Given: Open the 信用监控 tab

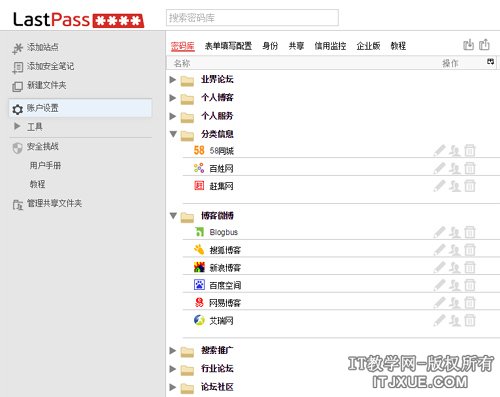Looking at the screenshot, I should point(330,46).
